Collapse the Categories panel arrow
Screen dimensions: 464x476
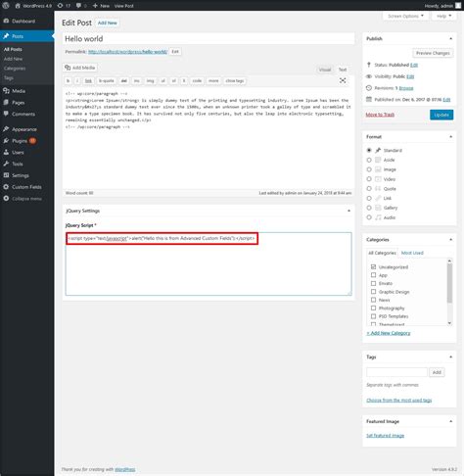click(x=450, y=239)
